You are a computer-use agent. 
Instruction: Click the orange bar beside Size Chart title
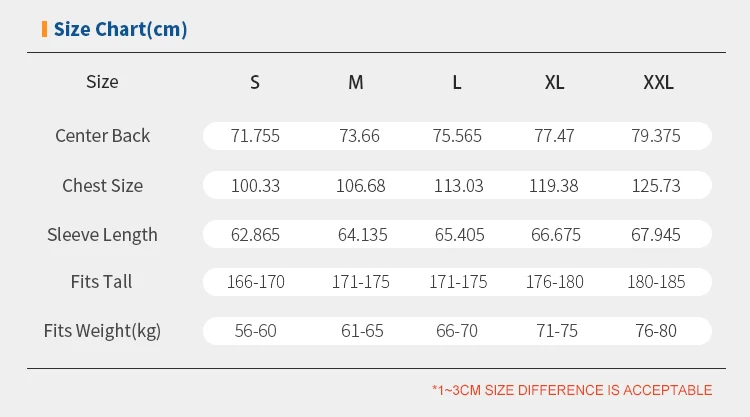point(44,29)
